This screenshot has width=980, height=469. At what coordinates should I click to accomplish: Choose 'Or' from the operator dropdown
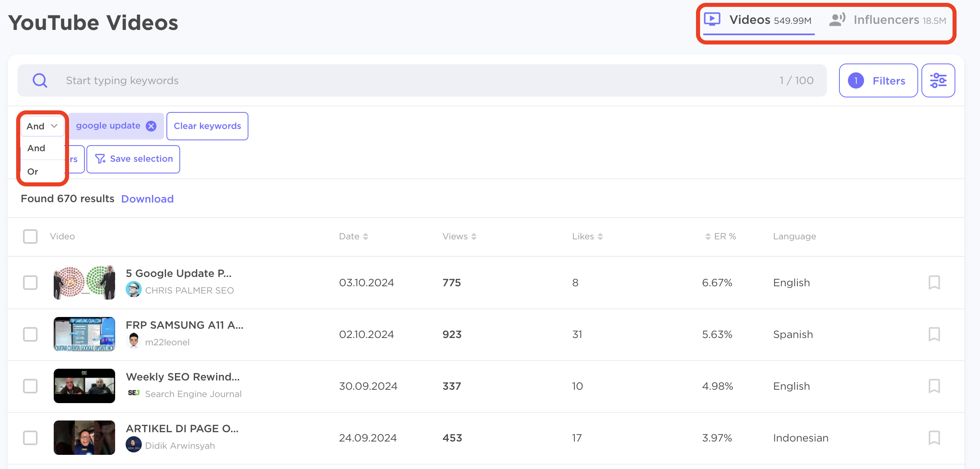pyautogui.click(x=32, y=171)
